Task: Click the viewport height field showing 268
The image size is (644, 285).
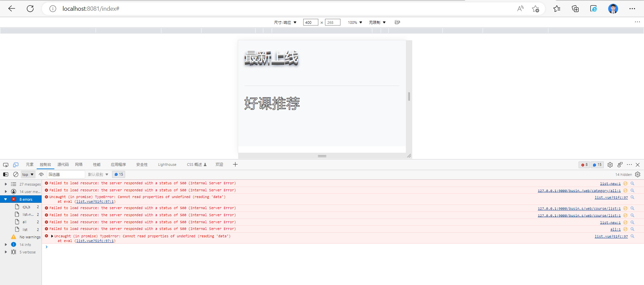Action: (333, 22)
